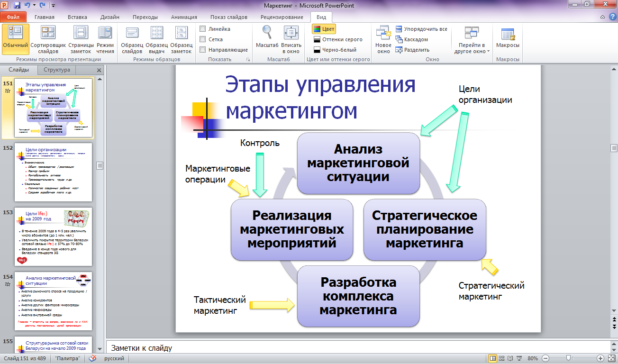
Task: Go to next slide scroll arrow
Action: point(613,328)
